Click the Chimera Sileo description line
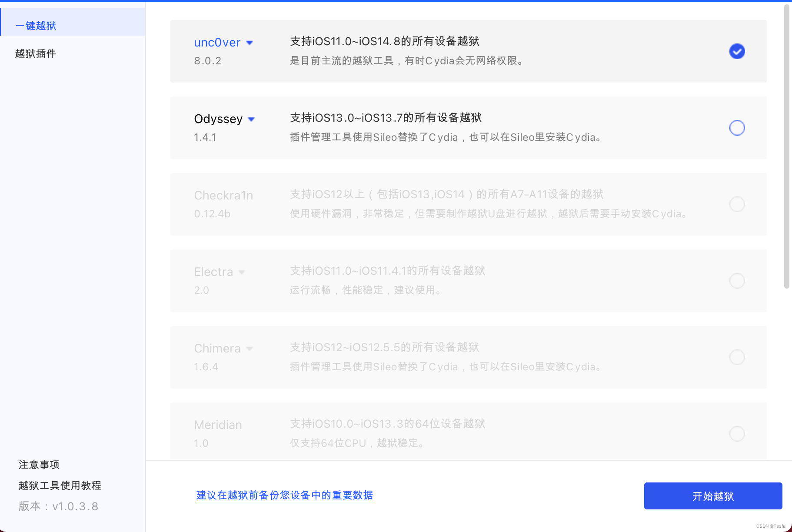Viewport: 792px width, 532px height. point(446,367)
